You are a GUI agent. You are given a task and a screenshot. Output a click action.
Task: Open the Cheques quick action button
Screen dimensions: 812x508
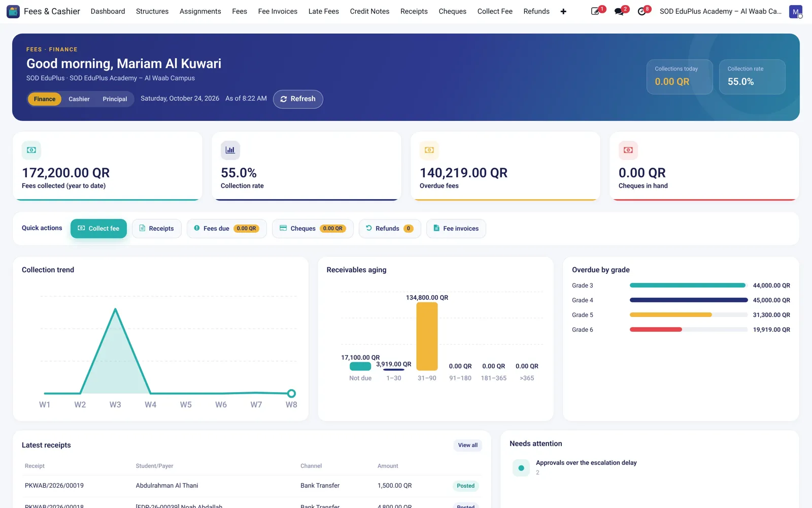pos(313,229)
